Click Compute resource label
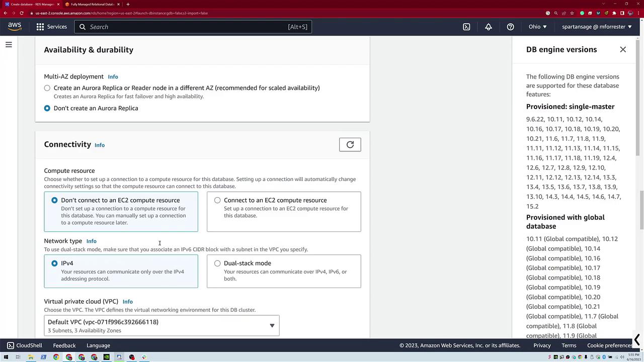Image resolution: width=644 pixels, height=362 pixels. [x=69, y=171]
